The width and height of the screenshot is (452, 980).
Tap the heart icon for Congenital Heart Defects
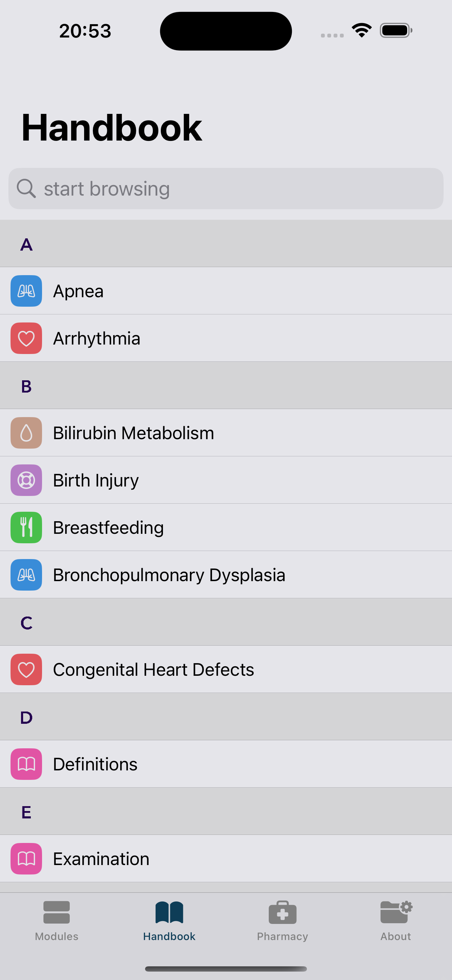26,669
